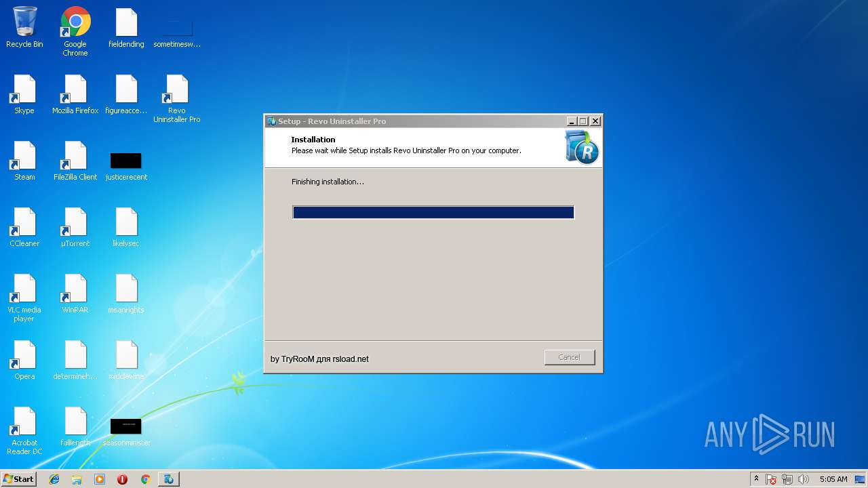Open the Steam desktop shortcut
This screenshot has height=488, width=868.
pyautogui.click(x=24, y=161)
